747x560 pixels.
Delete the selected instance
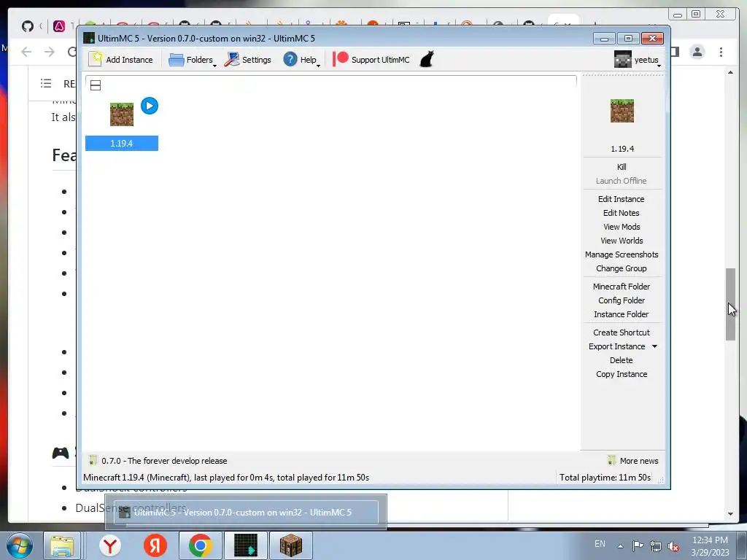(x=622, y=360)
